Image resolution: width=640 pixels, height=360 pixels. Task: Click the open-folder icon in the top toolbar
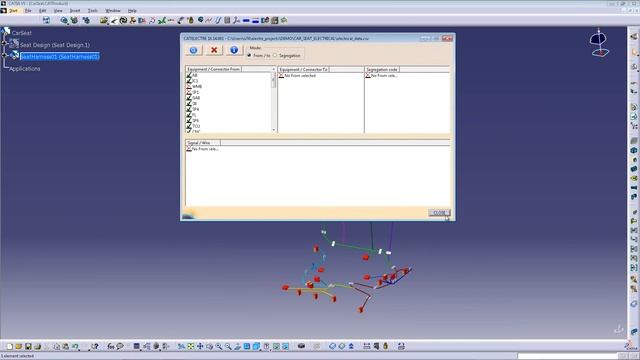tap(104, 20)
